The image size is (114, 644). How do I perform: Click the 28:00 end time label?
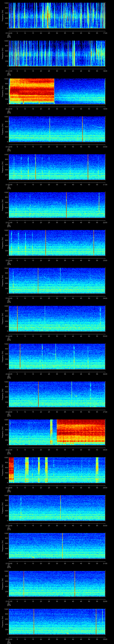[x=105, y=450]
